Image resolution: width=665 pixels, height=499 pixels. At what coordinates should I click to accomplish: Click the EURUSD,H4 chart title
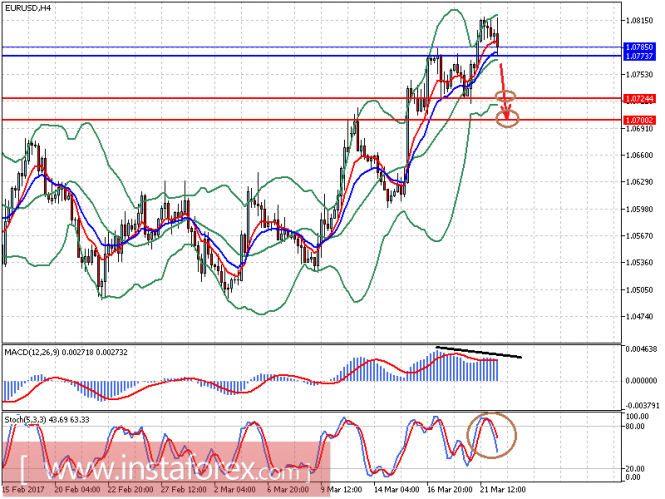[x=29, y=9]
